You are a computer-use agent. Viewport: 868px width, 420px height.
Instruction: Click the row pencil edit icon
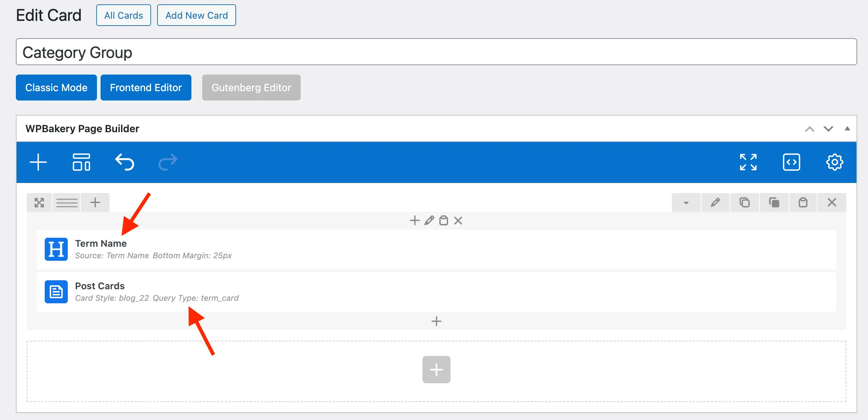click(x=715, y=202)
